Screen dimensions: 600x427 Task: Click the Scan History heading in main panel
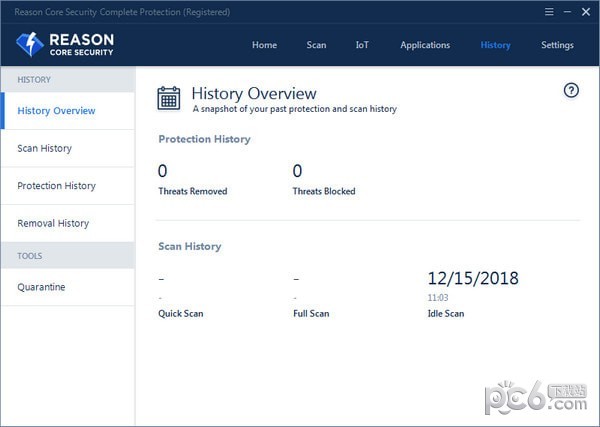coord(190,246)
